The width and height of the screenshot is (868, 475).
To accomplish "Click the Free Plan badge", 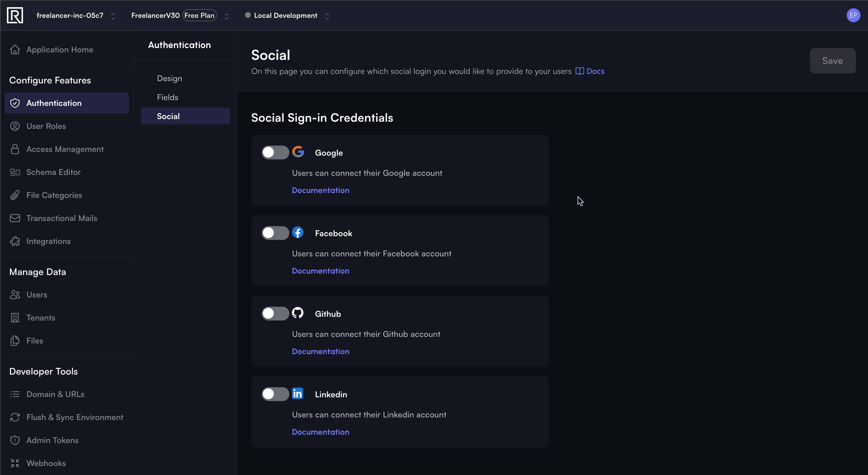I will 200,16.
